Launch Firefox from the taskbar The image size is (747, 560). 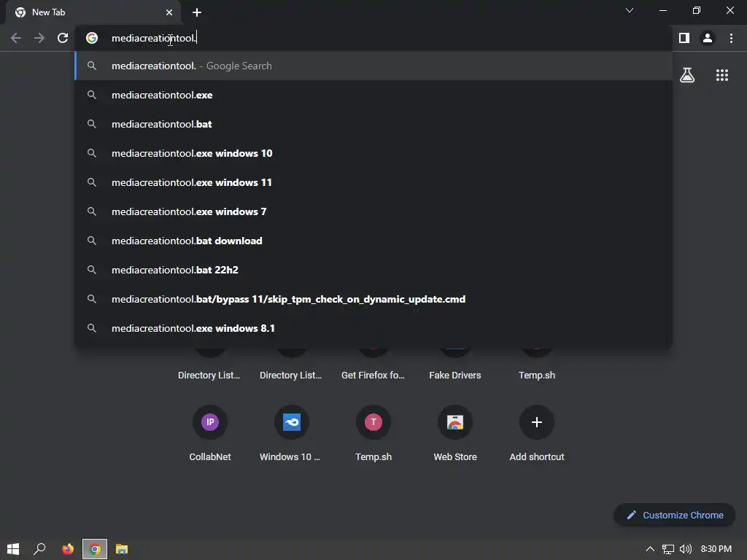pyautogui.click(x=68, y=549)
